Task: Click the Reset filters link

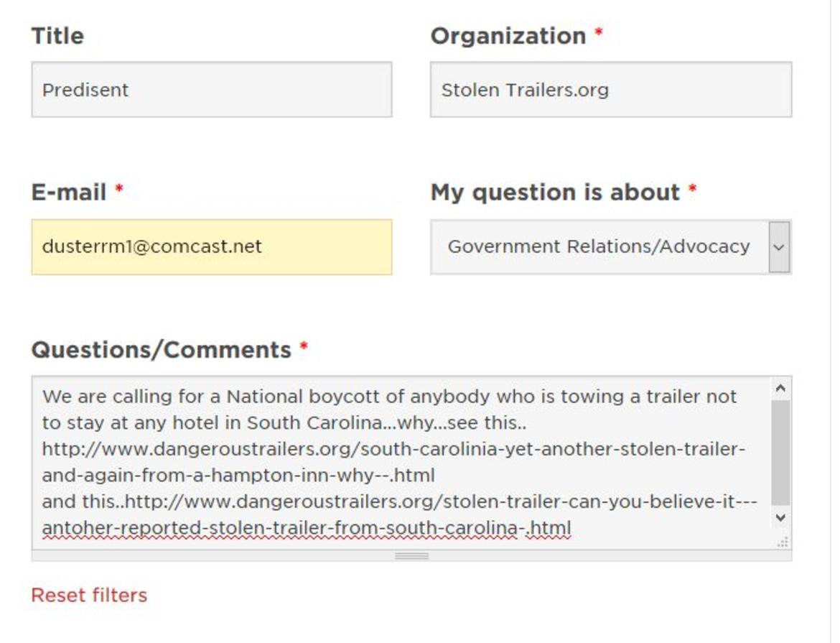Action: 89,596
